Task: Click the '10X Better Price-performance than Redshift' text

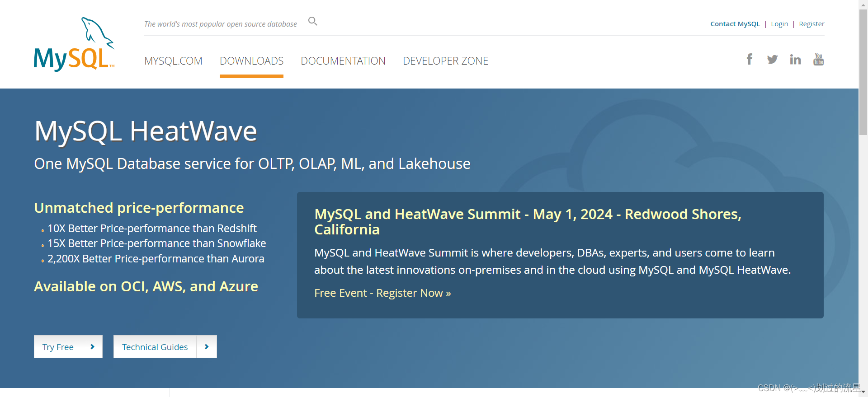Action: click(x=152, y=229)
